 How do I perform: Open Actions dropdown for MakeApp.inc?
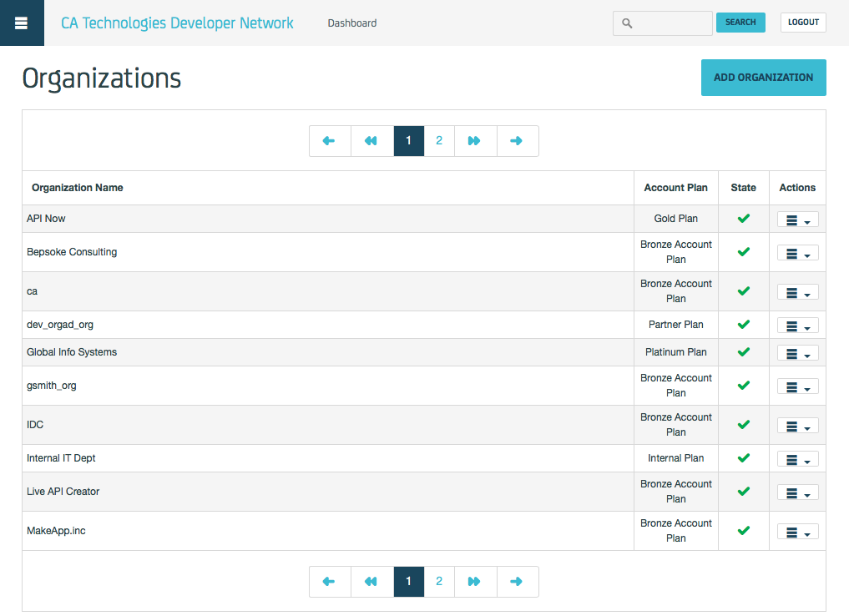tap(797, 532)
